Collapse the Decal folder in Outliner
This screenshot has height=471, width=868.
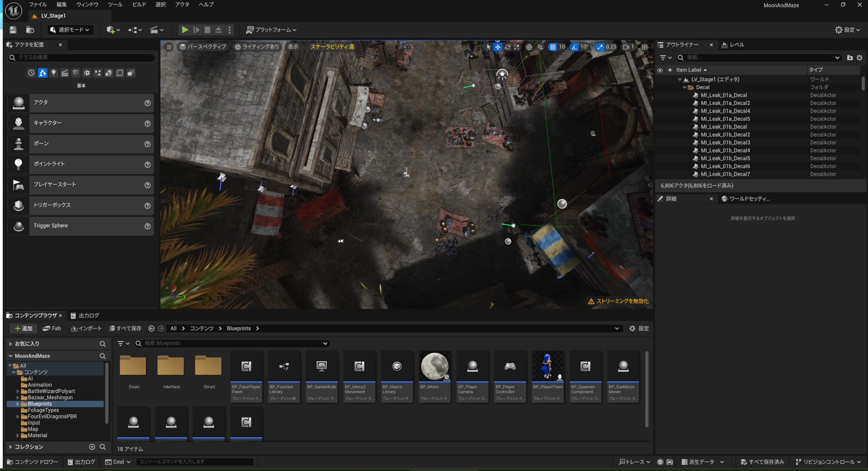pyautogui.click(x=684, y=87)
